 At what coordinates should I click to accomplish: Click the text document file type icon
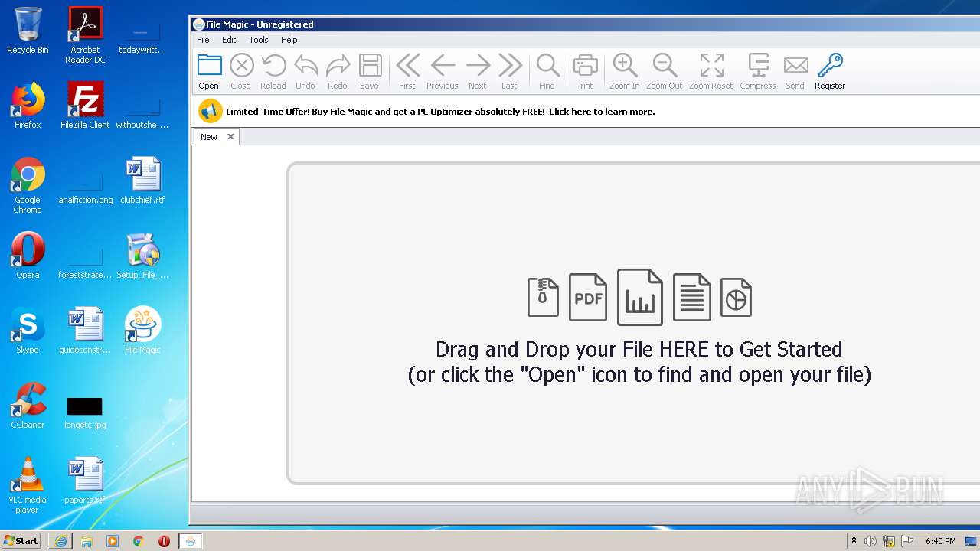click(692, 297)
